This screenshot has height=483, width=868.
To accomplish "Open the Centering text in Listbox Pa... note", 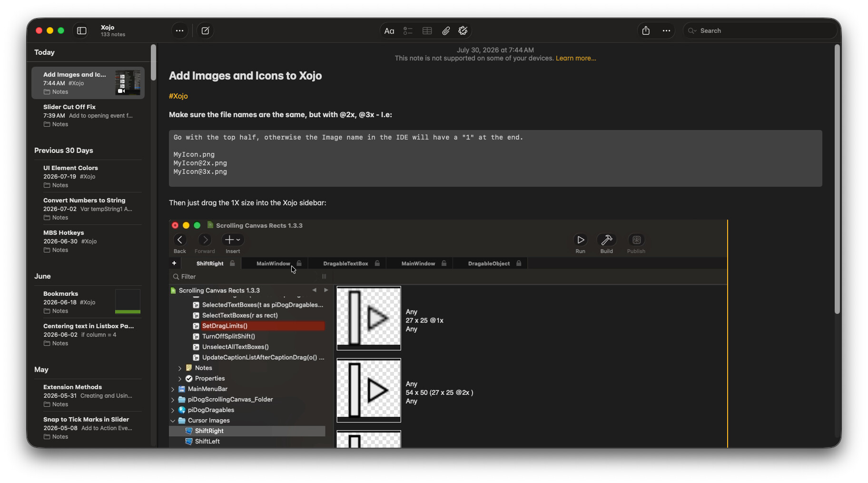I will click(88, 334).
